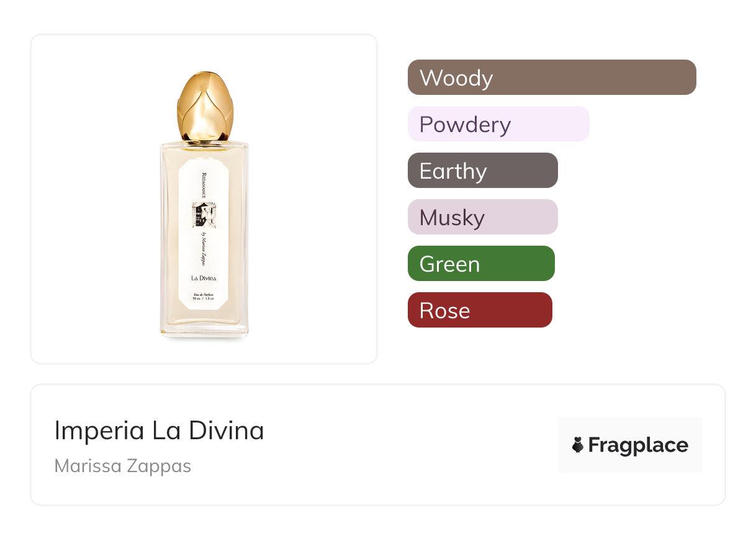Viewport: 756px width, 536px height.
Task: Select the Powdery accord bar
Action: 498,124
